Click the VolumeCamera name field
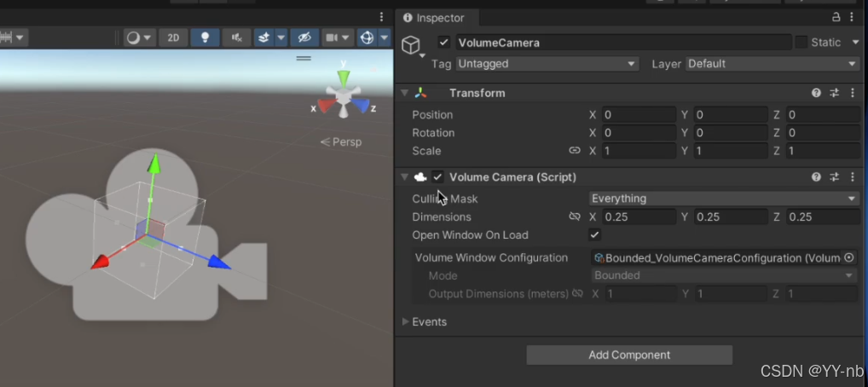The width and height of the screenshot is (868, 387). coord(624,43)
